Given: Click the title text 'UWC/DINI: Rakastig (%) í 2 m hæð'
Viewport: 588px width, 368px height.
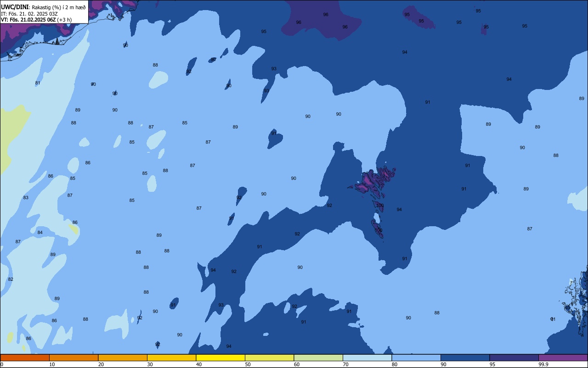Looking at the screenshot, I should (x=43, y=7).
